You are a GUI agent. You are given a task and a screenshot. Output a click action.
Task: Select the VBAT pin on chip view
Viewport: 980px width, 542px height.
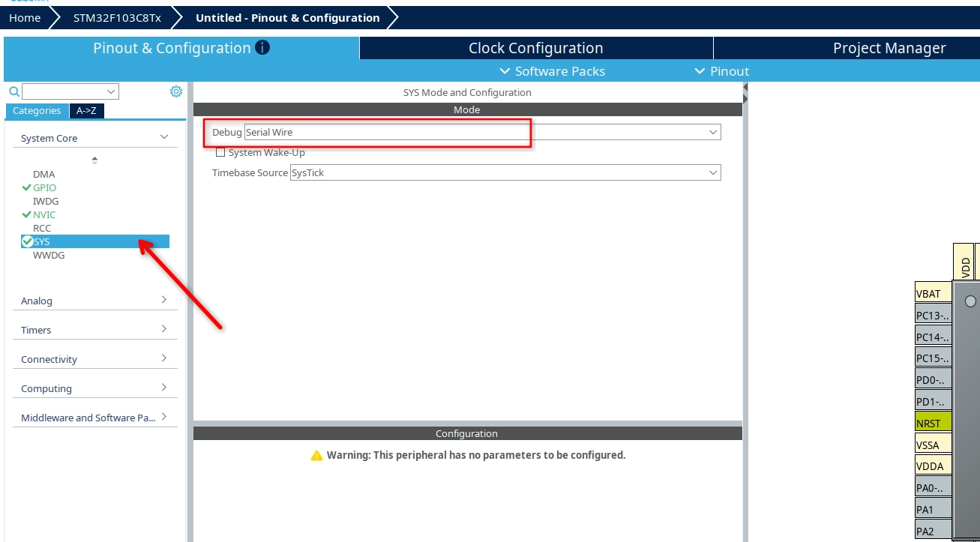(933, 293)
